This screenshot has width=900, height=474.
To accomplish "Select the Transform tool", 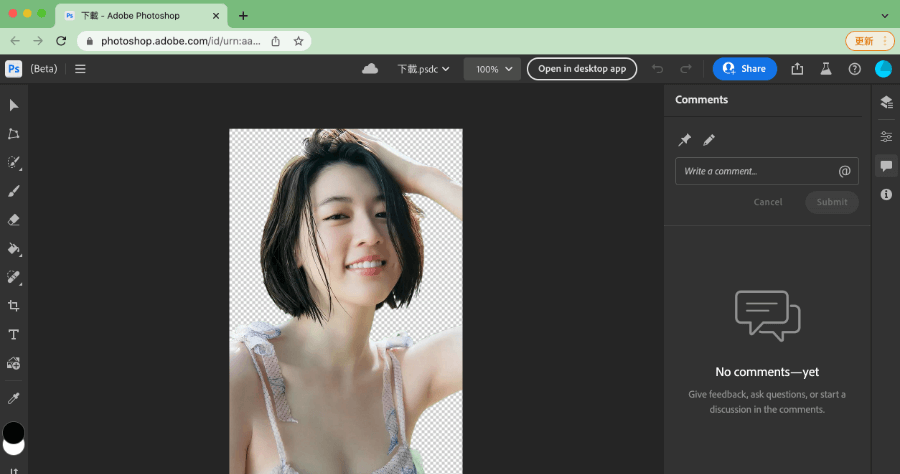I will (14, 134).
